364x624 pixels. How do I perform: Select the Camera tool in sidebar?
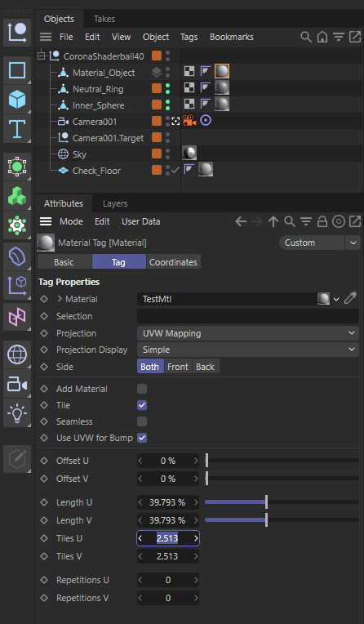(x=17, y=385)
